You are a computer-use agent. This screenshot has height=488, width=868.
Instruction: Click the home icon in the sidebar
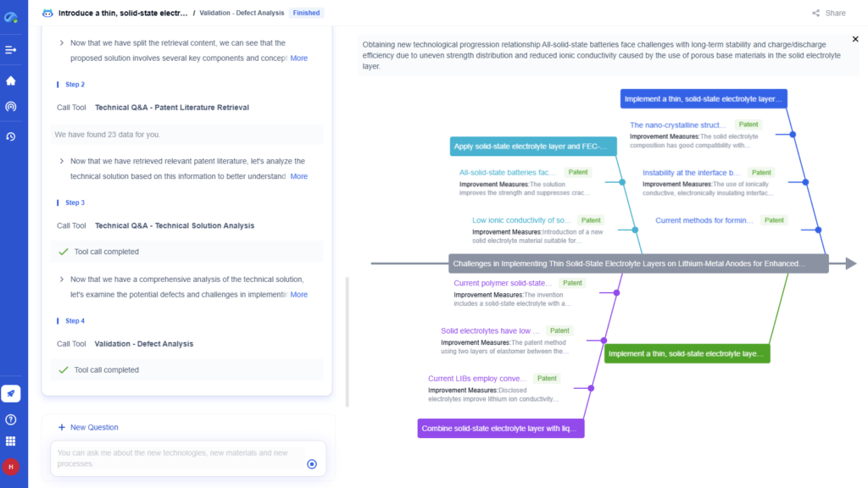[x=11, y=80]
